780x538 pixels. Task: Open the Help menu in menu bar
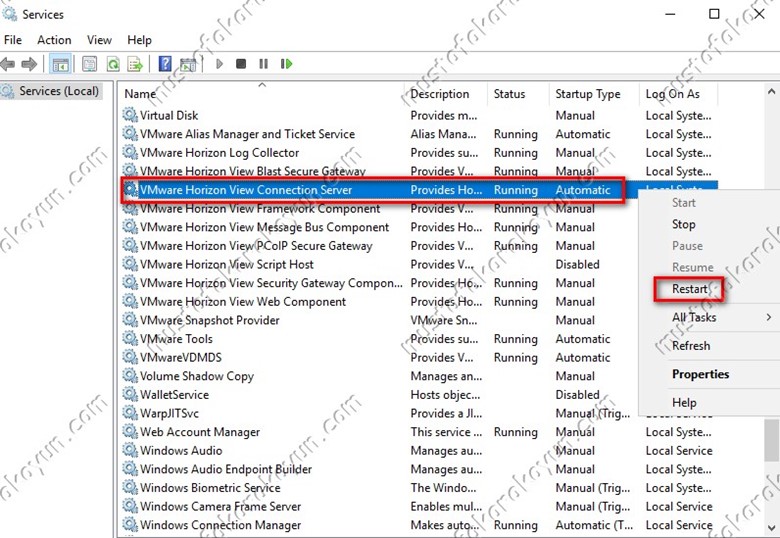[139, 40]
